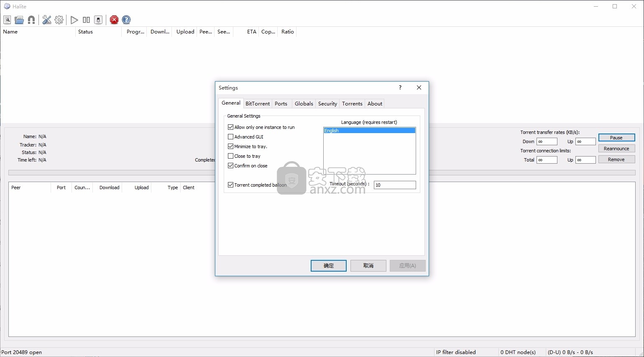Select English in the language list
Image resolution: width=644 pixels, height=357 pixels.
point(369,131)
